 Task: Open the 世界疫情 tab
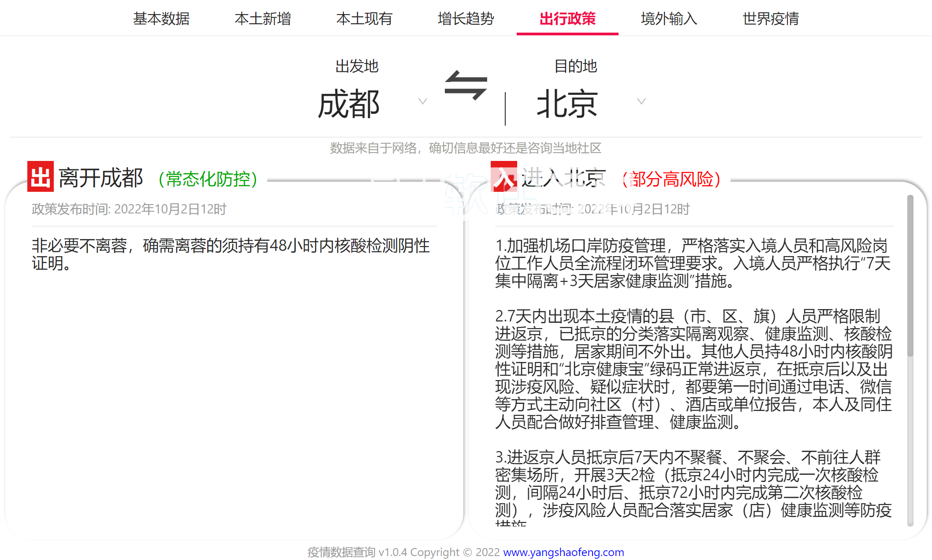click(770, 19)
